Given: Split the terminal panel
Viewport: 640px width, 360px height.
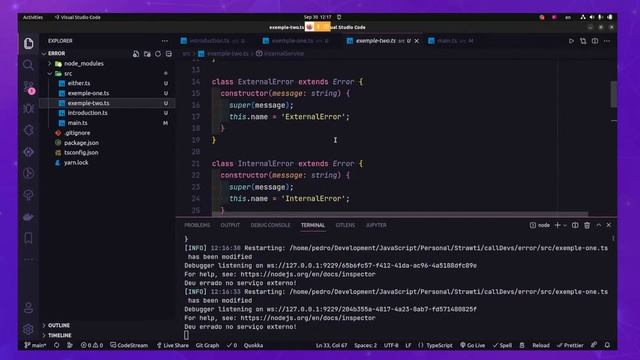Looking at the screenshot, I should coord(575,225).
